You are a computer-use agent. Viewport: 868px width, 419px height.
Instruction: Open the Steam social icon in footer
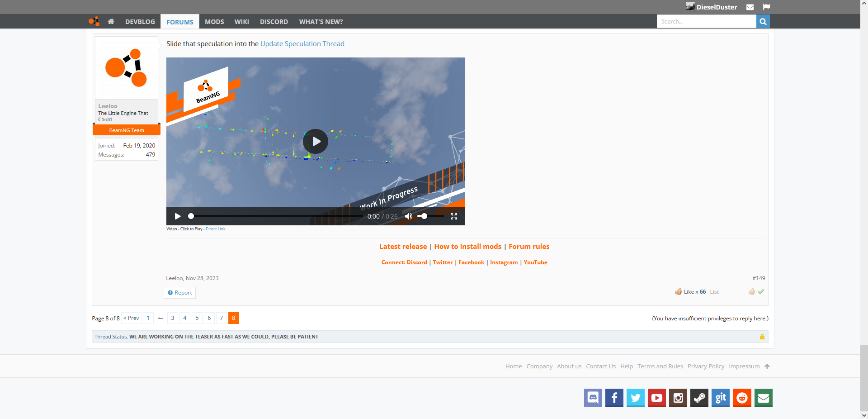coord(699,398)
